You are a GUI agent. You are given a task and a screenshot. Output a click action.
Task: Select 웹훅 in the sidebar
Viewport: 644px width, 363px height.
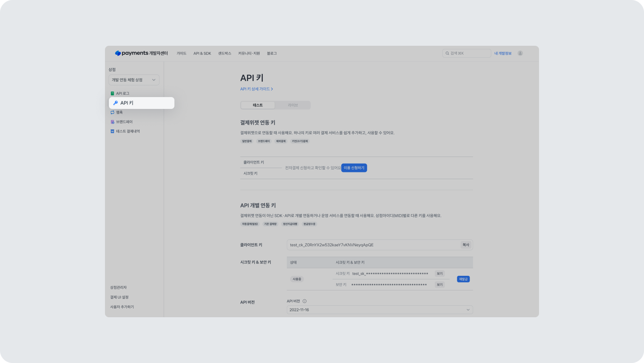(119, 112)
